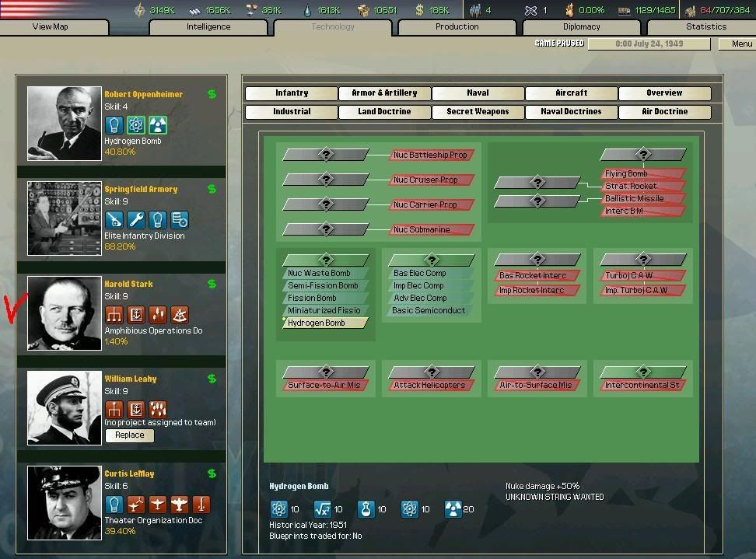Screen dimensions: 756x559
Task: Select the nuclear physics icon on Oppenheimer's team
Action: click(x=135, y=124)
